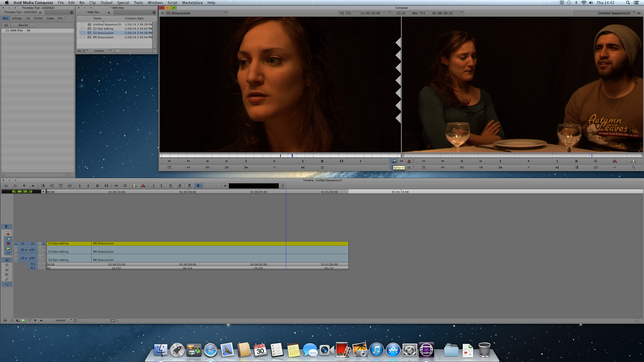Fast forward the source monitor
The height and width of the screenshot is (362, 644).
pos(188,161)
